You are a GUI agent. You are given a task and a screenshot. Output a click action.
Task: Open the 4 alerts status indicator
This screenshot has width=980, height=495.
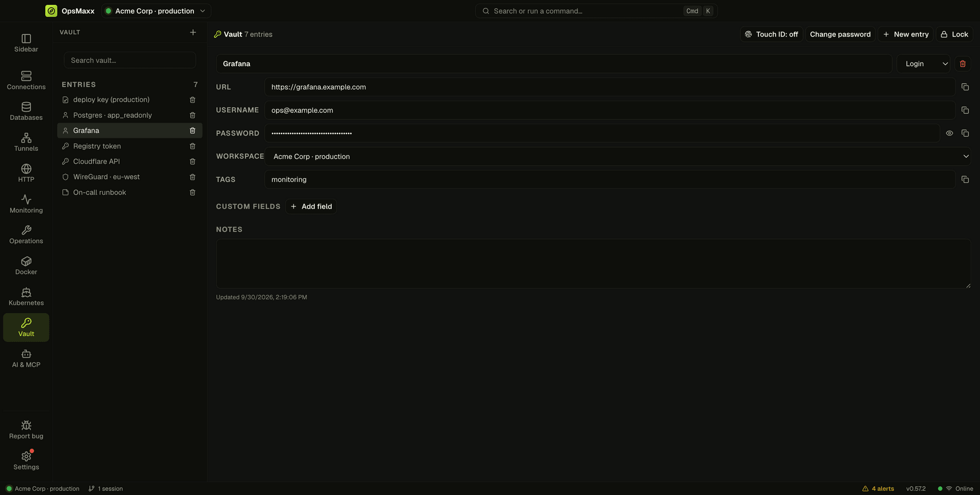click(878, 488)
